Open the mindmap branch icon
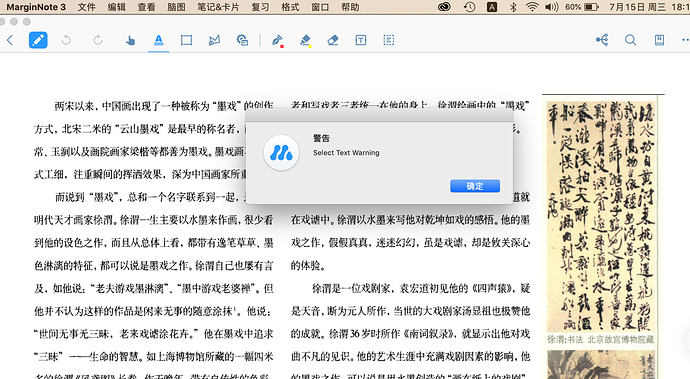 tap(602, 40)
